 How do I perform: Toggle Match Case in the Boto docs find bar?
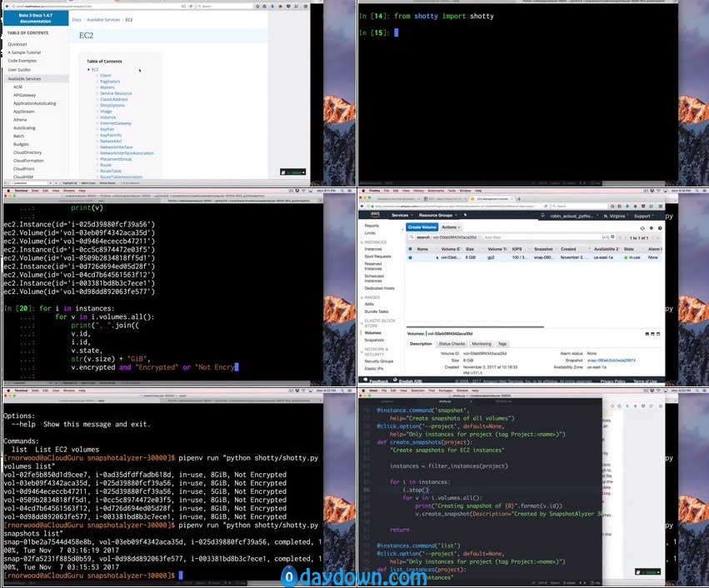(88, 183)
